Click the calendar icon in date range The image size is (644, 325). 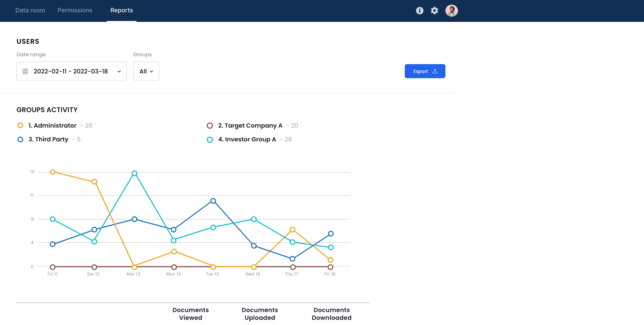[25, 71]
